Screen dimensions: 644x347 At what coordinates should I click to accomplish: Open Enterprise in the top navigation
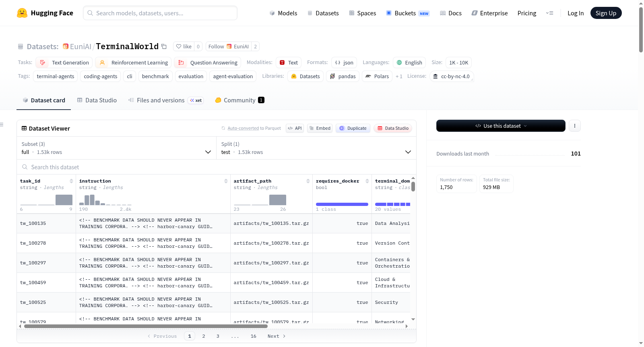pyautogui.click(x=489, y=13)
